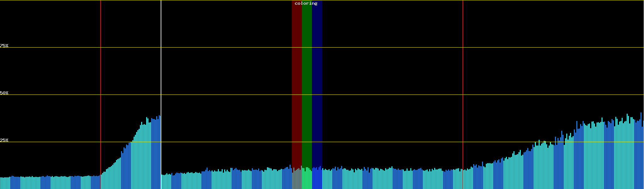Click the short bar right of white line
The height and width of the screenshot is (189, 644).
(x=162, y=182)
